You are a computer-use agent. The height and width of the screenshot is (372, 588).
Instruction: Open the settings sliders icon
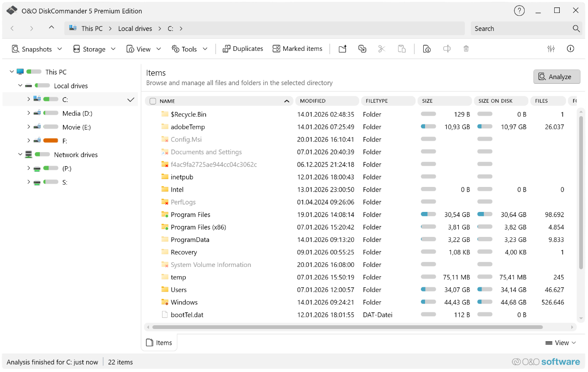[551, 49]
